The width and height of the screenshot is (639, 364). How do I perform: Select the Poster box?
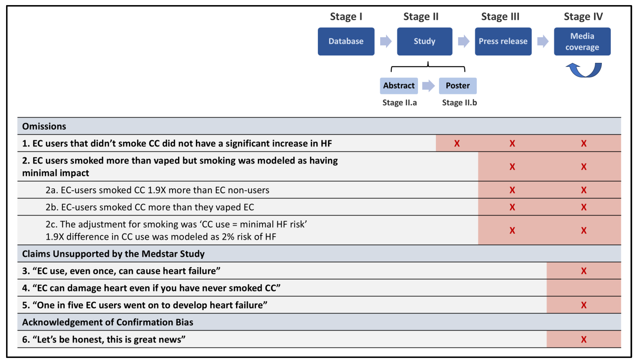(x=457, y=86)
